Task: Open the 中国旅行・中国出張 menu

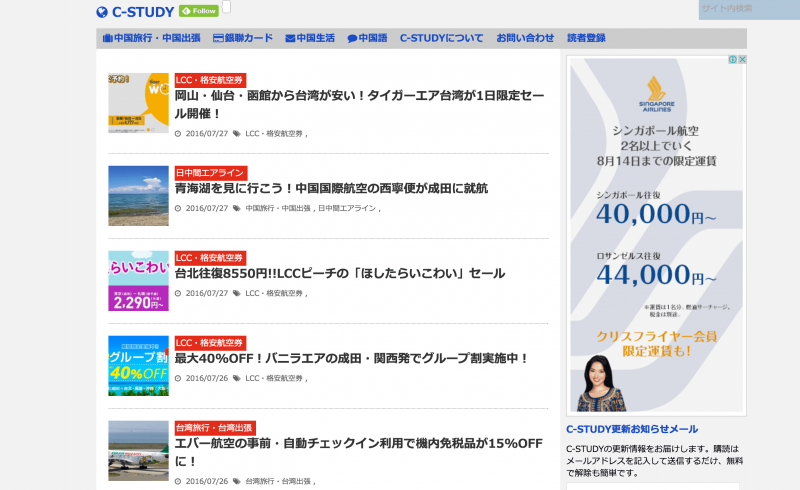Action: point(152,38)
